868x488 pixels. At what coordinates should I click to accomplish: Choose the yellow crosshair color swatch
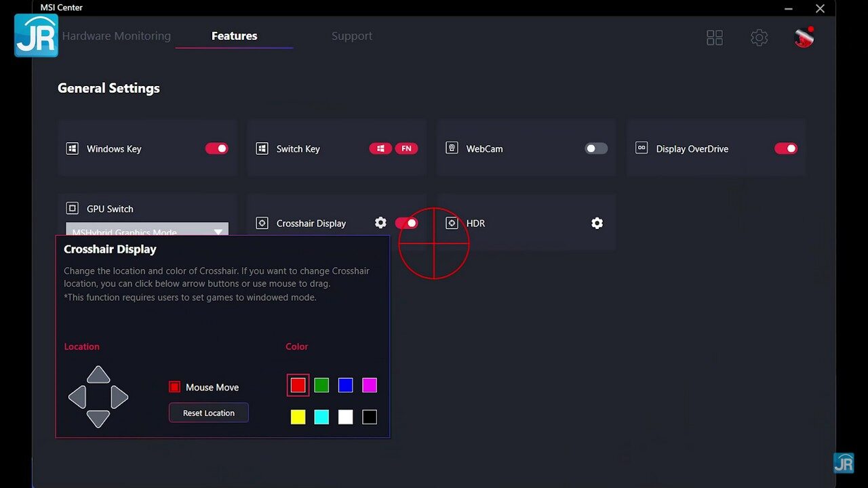[x=298, y=417]
